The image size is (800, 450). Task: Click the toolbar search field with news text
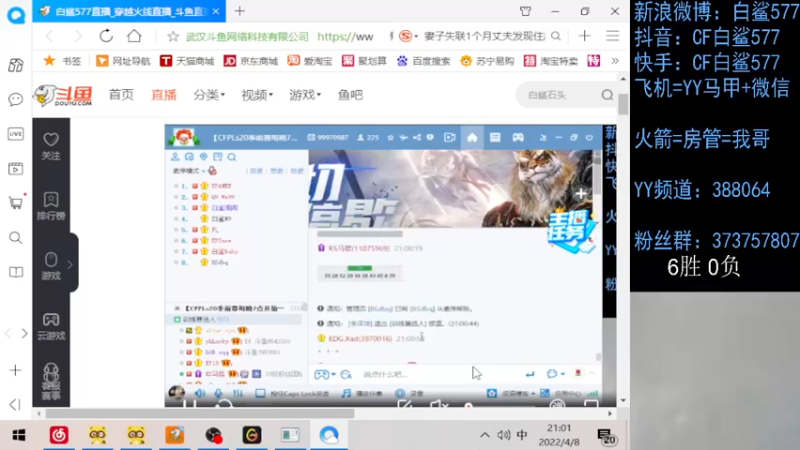pyautogui.click(x=485, y=36)
